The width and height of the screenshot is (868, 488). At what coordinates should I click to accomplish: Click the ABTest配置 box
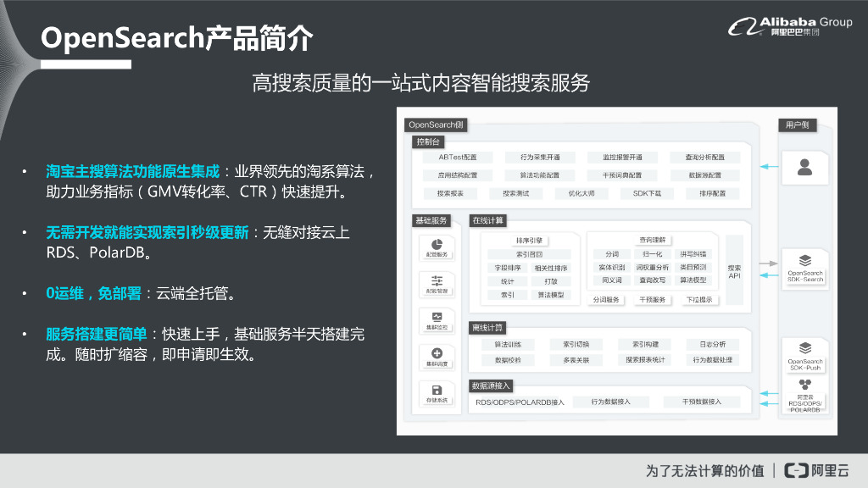[x=457, y=157]
